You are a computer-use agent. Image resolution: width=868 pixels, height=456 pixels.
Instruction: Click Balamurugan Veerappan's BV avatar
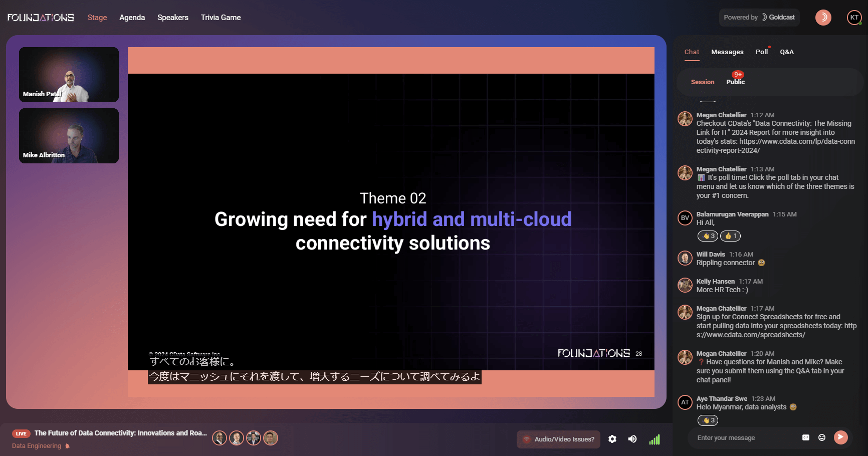685,218
